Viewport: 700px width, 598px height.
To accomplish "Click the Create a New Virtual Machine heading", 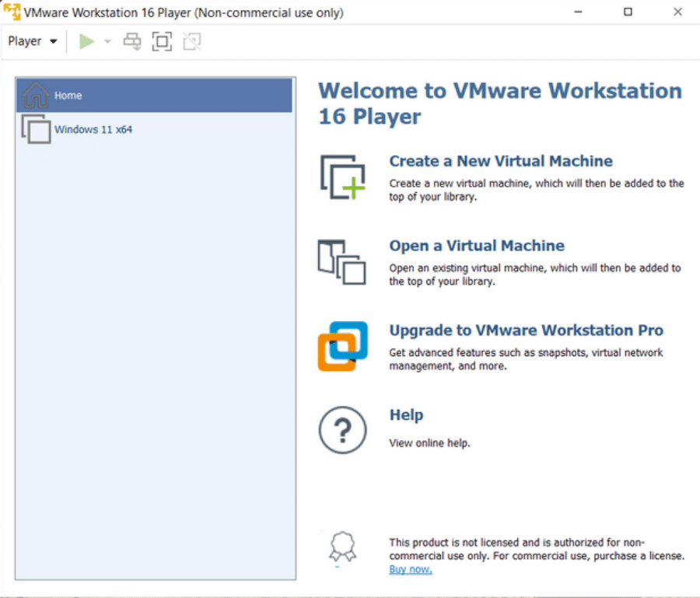I will coord(501,161).
